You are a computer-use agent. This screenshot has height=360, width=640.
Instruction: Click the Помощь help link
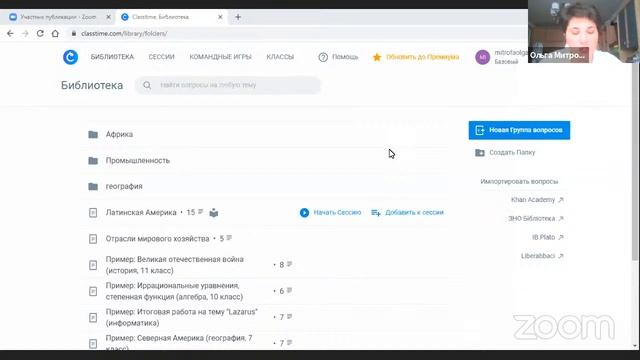coord(338,57)
